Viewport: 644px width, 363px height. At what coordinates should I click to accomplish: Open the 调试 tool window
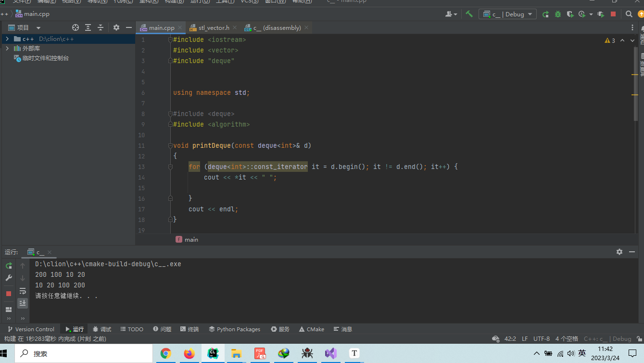(x=101, y=329)
